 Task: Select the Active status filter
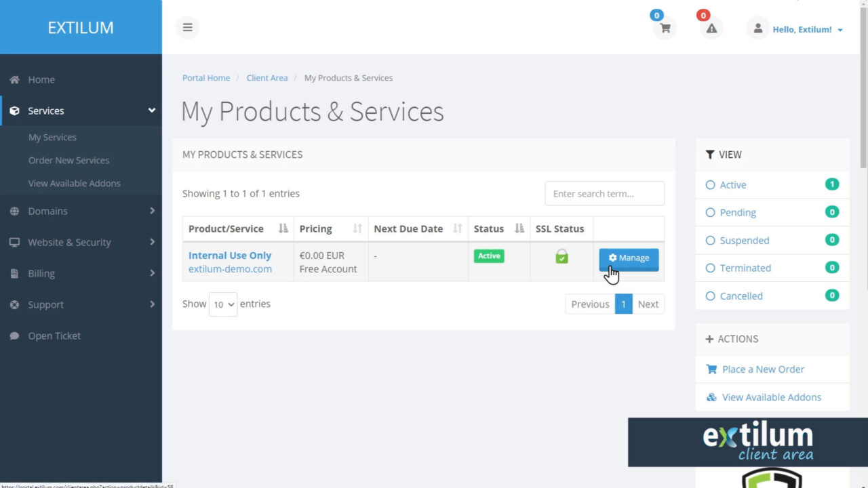pyautogui.click(x=732, y=184)
